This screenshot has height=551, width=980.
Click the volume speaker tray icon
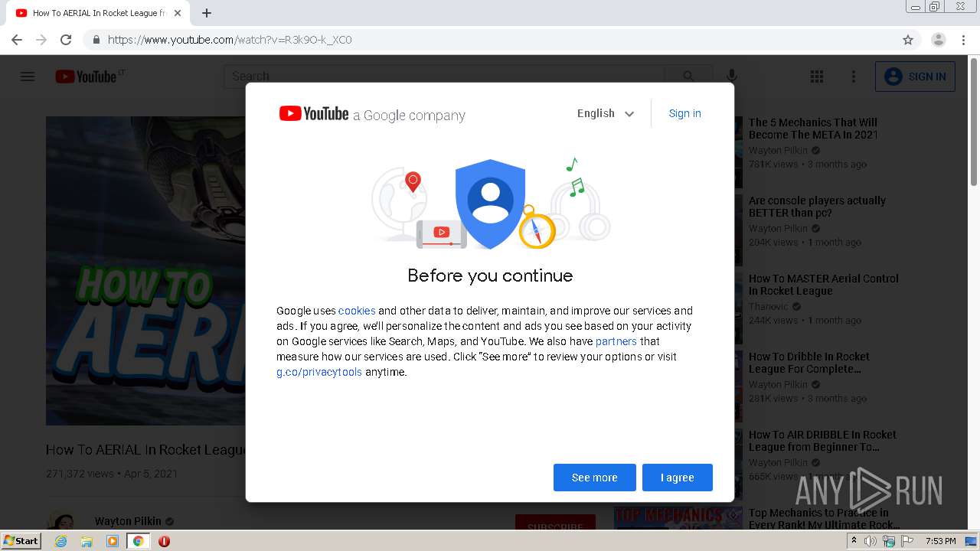(x=871, y=541)
